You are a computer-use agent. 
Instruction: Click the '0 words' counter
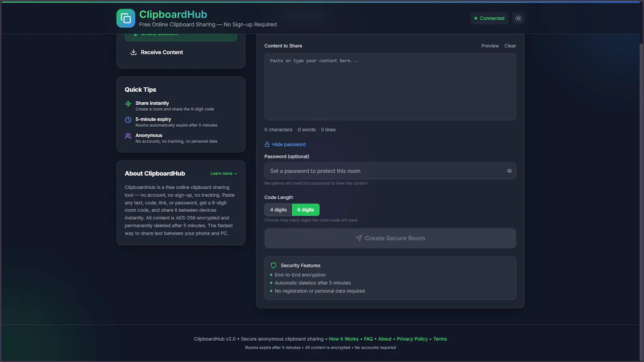(x=307, y=130)
